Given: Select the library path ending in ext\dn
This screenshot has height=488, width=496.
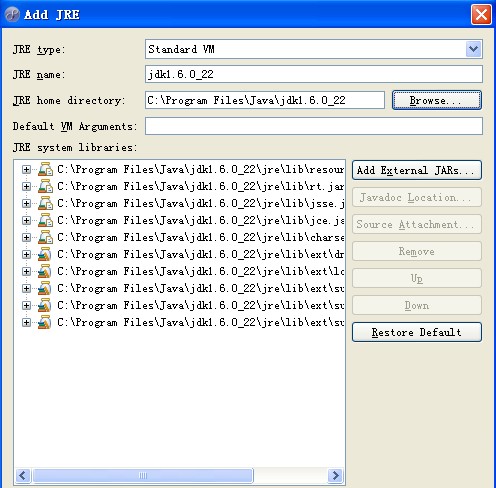Looking at the screenshot, I should [x=200, y=254].
